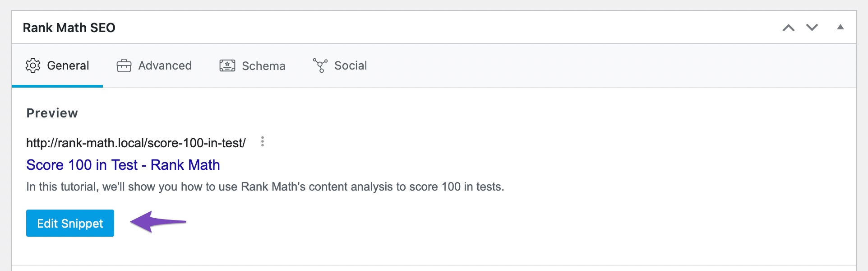Click the snippet description text in the preview
Image resolution: width=868 pixels, height=271 pixels.
(x=265, y=187)
